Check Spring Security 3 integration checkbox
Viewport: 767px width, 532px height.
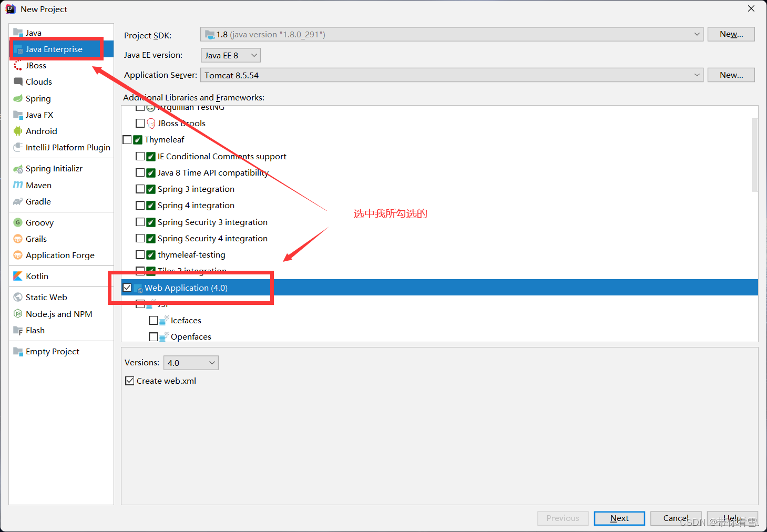coord(140,222)
